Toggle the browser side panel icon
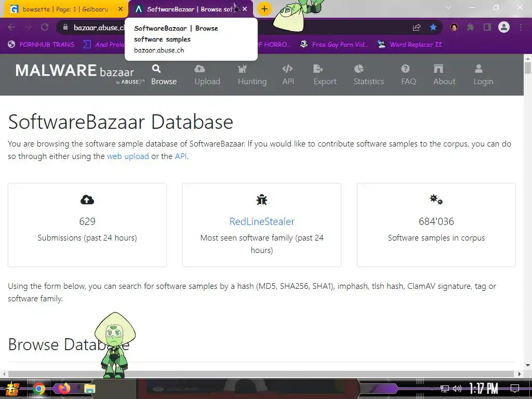This screenshot has height=399, width=532. click(487, 27)
